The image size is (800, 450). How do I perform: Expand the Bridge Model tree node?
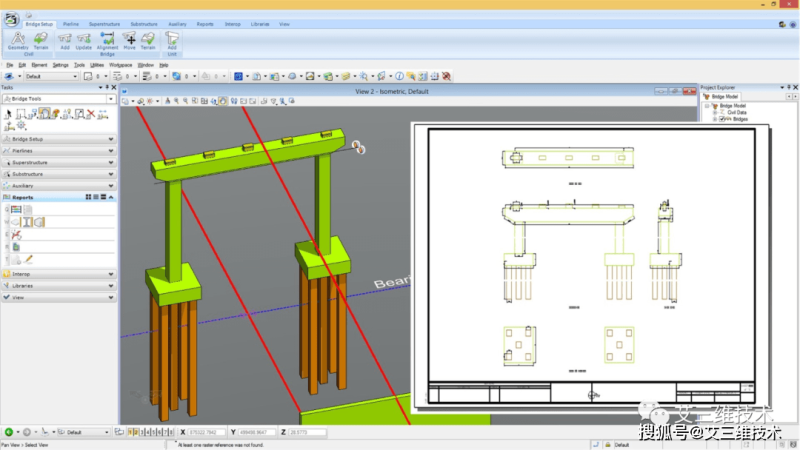[x=706, y=106]
